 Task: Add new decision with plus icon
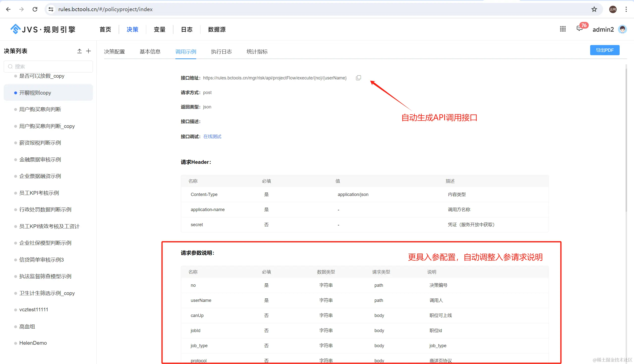(88, 51)
